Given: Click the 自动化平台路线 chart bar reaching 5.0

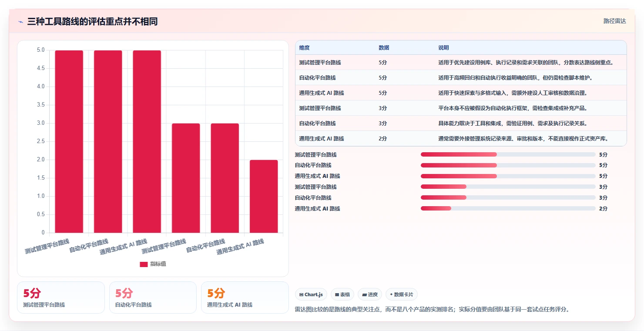Looking at the screenshot, I should point(108,141).
